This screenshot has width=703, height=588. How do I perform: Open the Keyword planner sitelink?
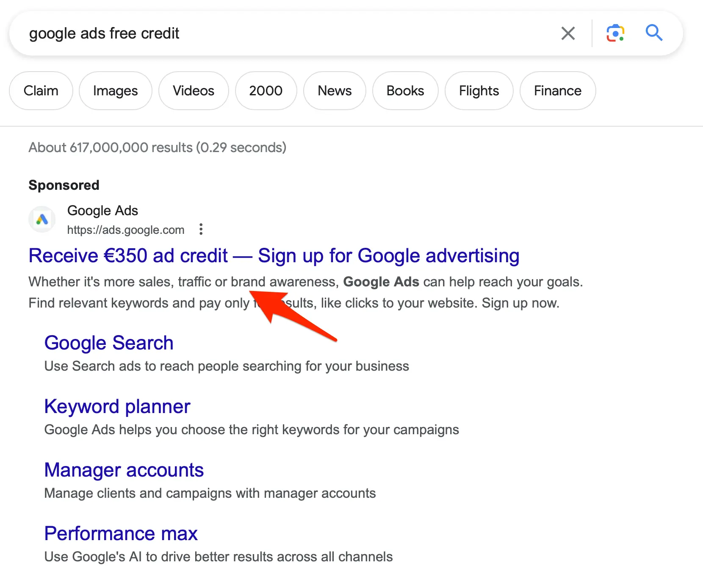pos(117,407)
